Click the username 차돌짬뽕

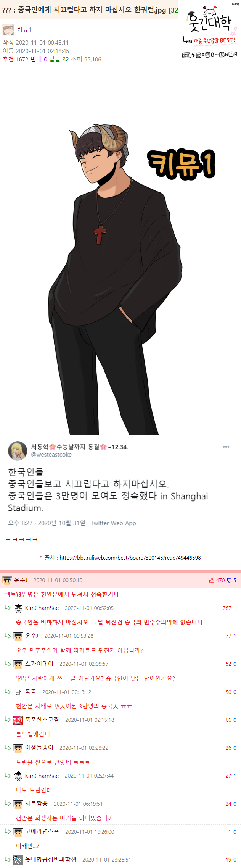click(36, 804)
